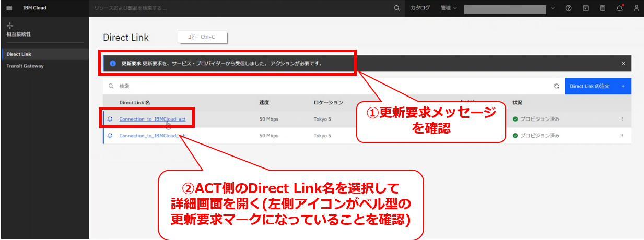The image size is (644, 240).
Task: Click the table search magnifier icon
Action: pyautogui.click(x=111, y=86)
